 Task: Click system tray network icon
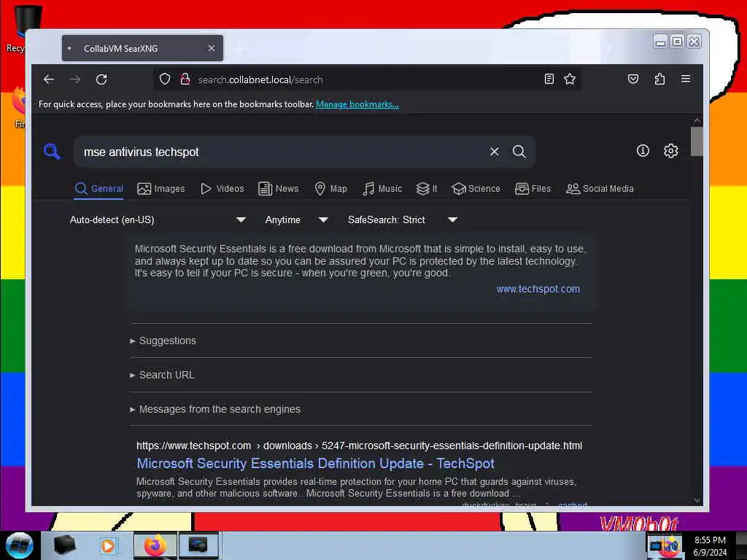(x=656, y=545)
